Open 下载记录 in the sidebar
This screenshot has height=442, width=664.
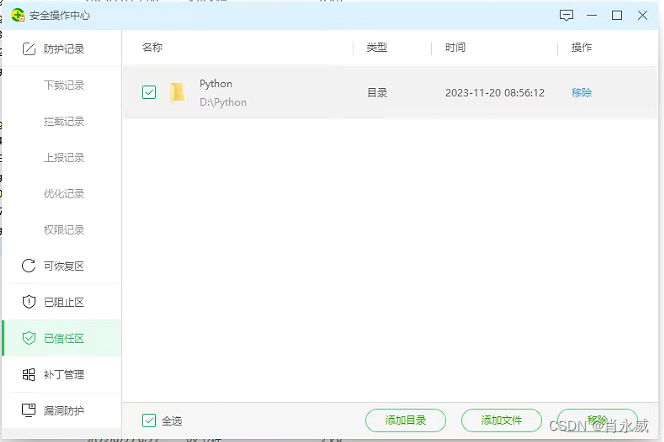[64, 85]
